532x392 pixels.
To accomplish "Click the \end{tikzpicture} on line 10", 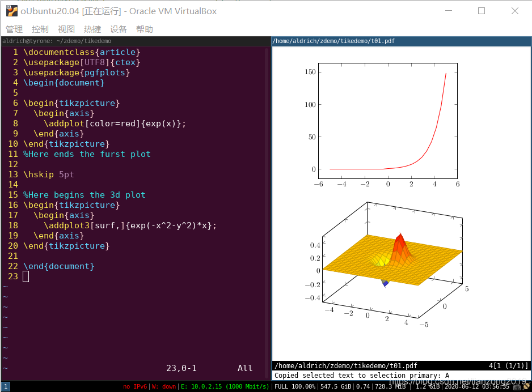I will pos(66,144).
